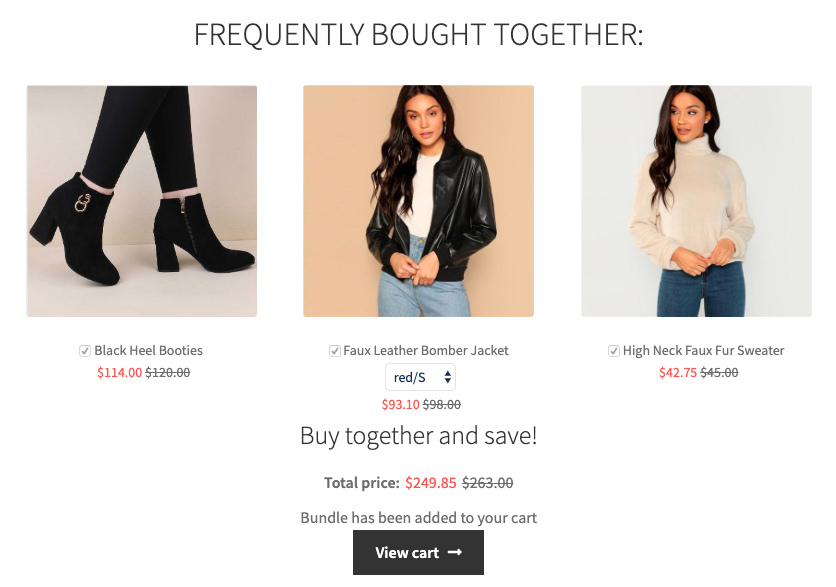Image resolution: width=836 pixels, height=587 pixels.
Task: Uncheck the Black Heel Booties checkbox
Action: coord(85,351)
